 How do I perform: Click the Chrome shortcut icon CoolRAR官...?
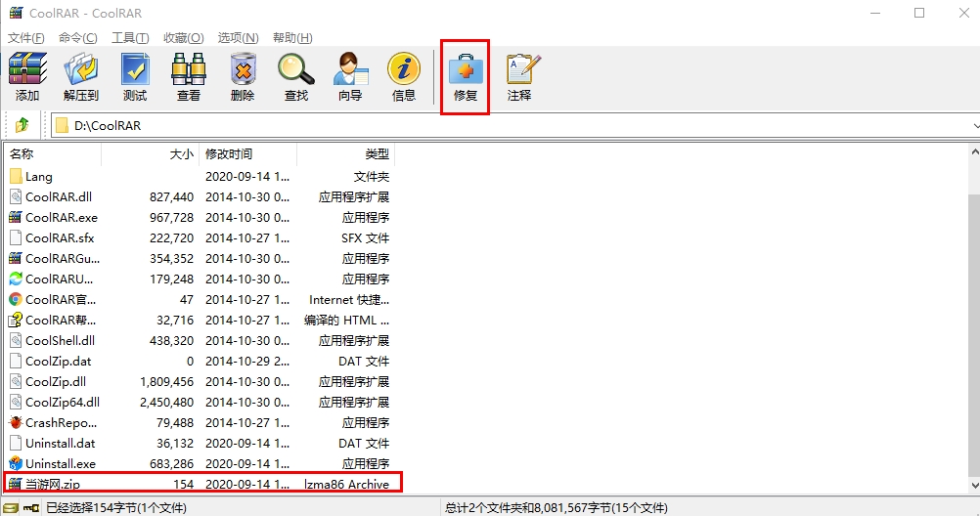pos(16,299)
